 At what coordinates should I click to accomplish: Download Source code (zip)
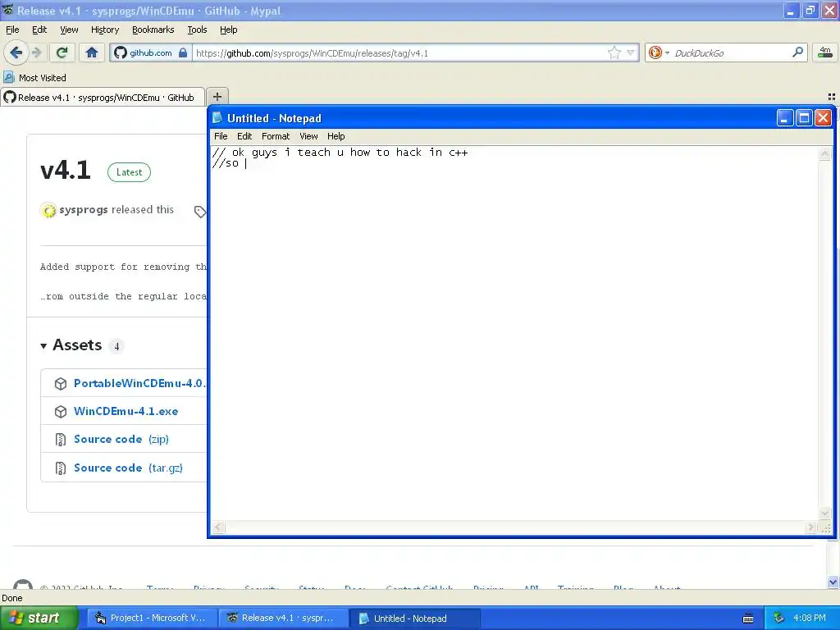[121, 439]
